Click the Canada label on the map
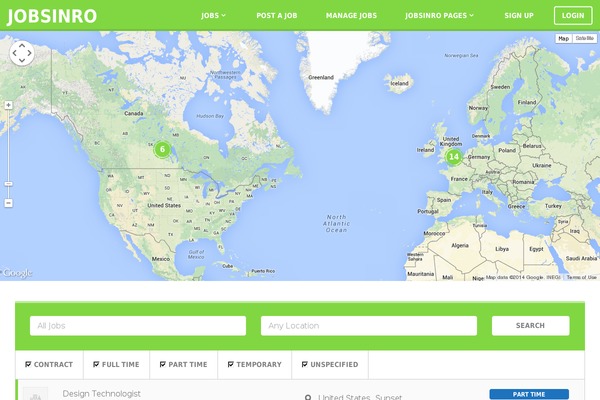This screenshot has height=400, width=600. (x=134, y=113)
